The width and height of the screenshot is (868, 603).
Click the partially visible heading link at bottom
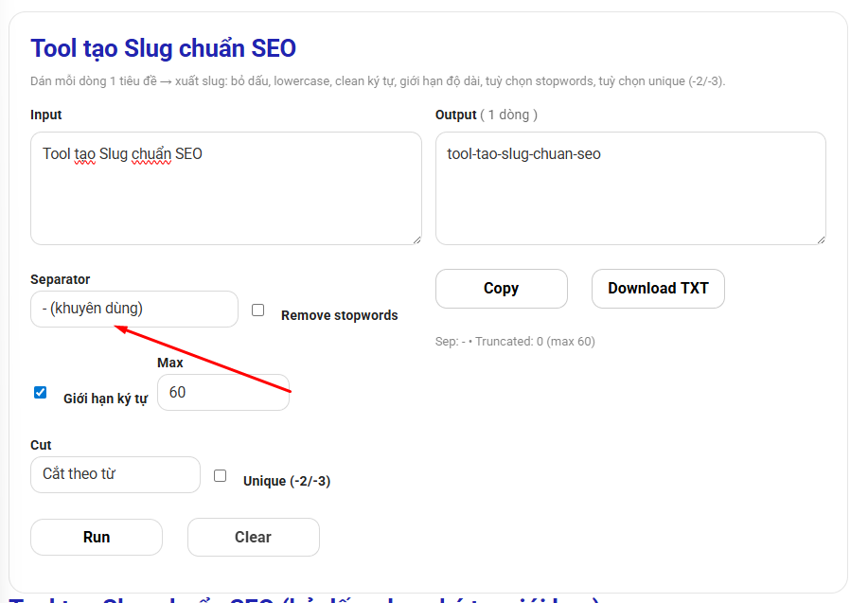pos(305,599)
